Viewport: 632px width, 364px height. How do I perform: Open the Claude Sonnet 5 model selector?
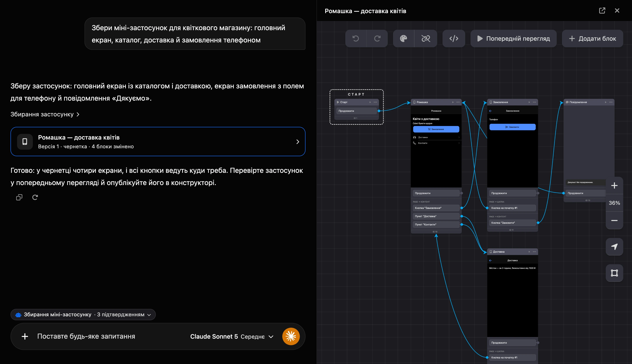[x=232, y=336]
